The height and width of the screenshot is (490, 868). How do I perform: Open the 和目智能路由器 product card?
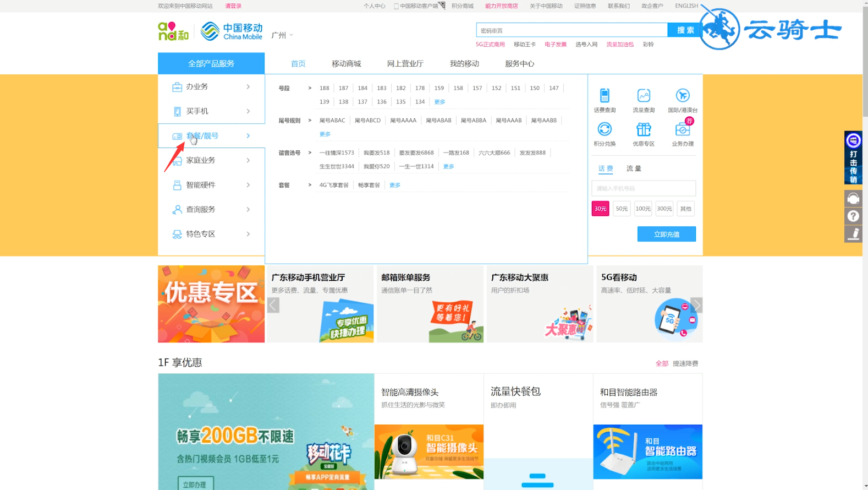[x=648, y=432]
